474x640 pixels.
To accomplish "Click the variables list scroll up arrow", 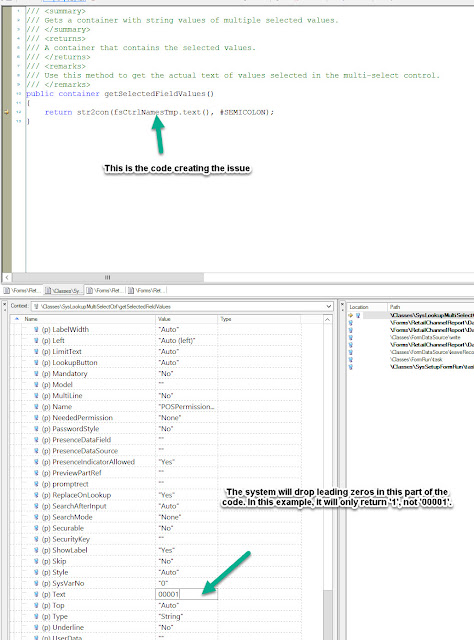I will coord(327,320).
